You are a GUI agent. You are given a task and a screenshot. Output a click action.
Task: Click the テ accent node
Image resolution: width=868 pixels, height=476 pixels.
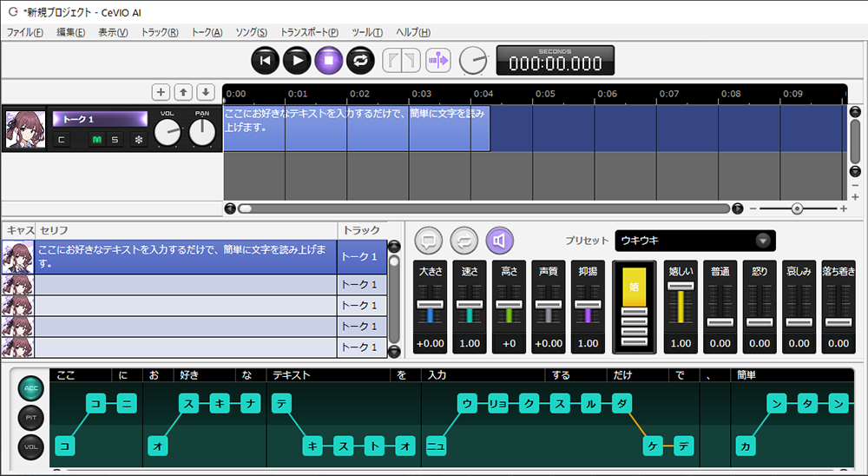coord(281,403)
